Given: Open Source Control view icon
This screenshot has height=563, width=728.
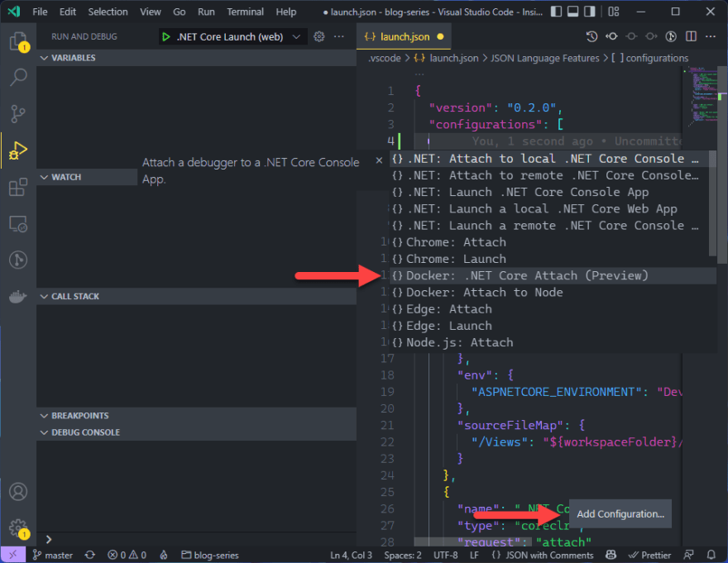Looking at the screenshot, I should (18, 114).
